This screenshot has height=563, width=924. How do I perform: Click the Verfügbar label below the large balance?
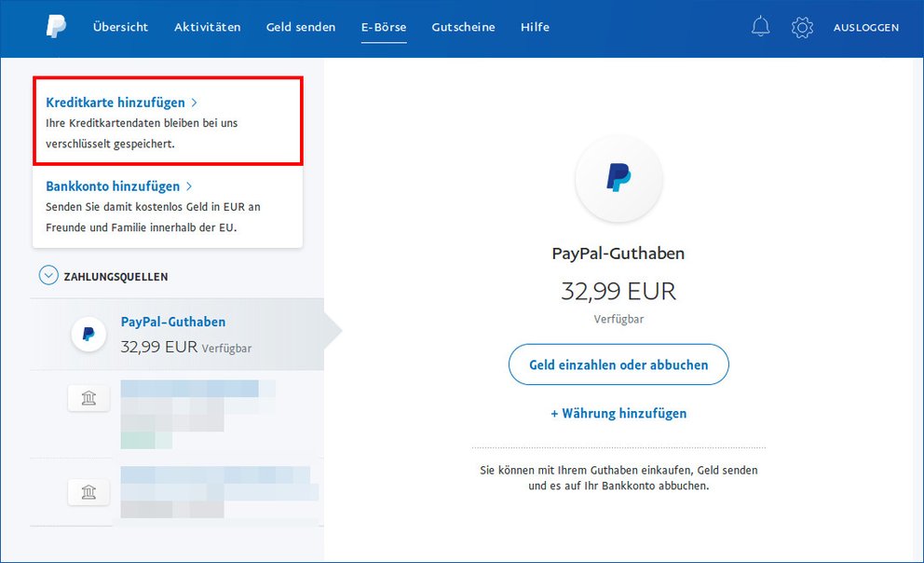coord(618,319)
